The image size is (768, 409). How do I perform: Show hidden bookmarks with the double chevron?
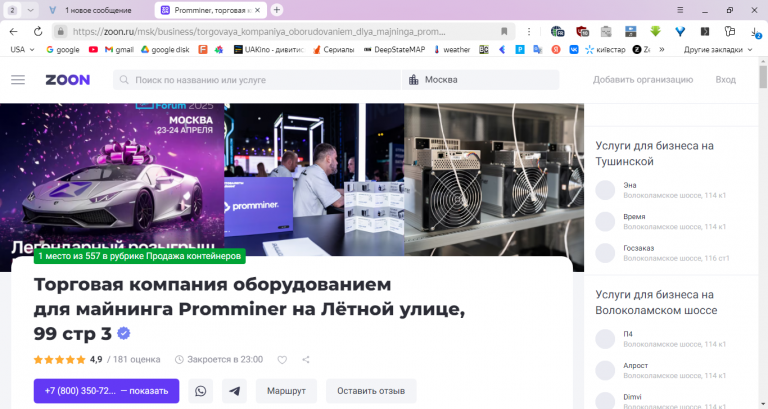coord(662,49)
